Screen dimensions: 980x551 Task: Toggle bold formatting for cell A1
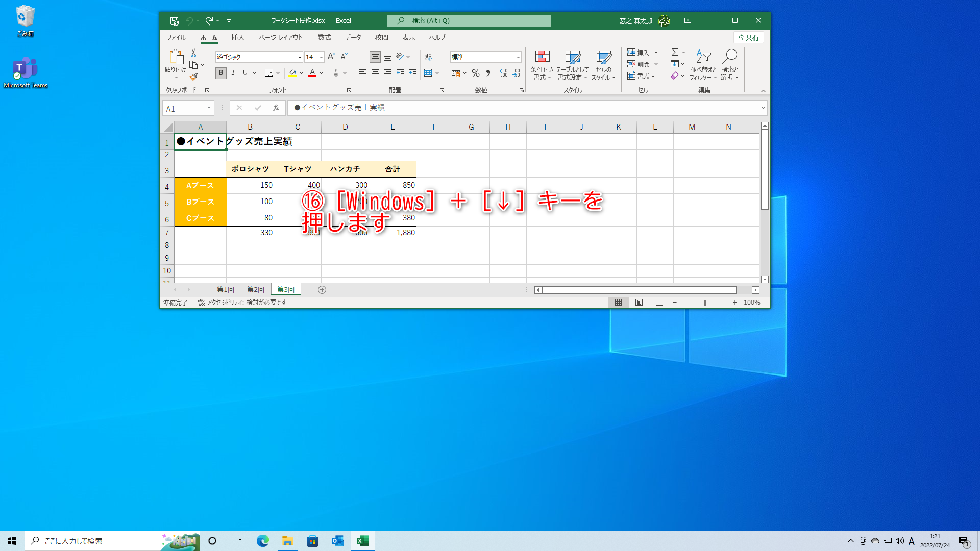point(220,73)
